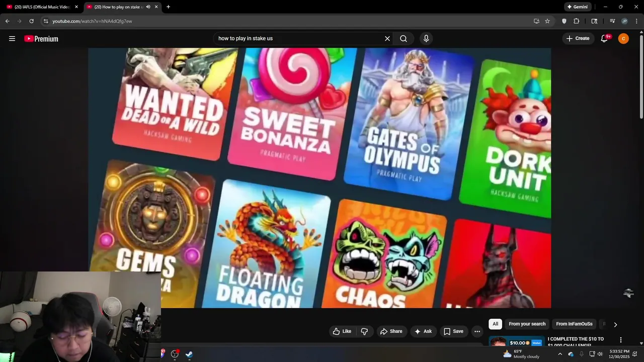
Task: Open the network icon in system tray
Action: tap(592, 354)
